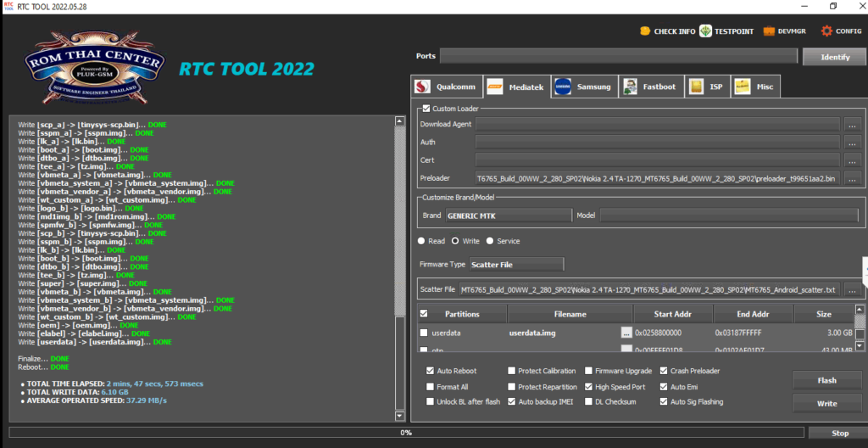Click the Samsung tab icon
Viewport: 868px width, 448px height.
point(563,87)
